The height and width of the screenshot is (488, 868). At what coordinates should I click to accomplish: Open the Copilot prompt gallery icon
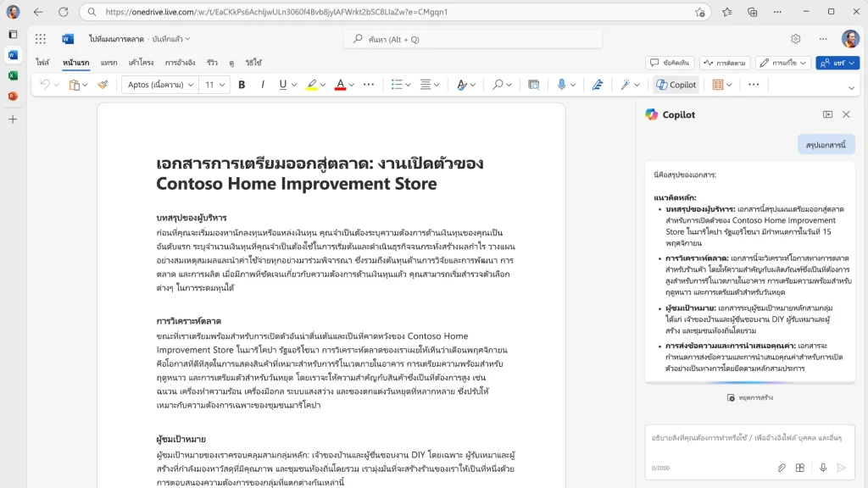pos(800,468)
